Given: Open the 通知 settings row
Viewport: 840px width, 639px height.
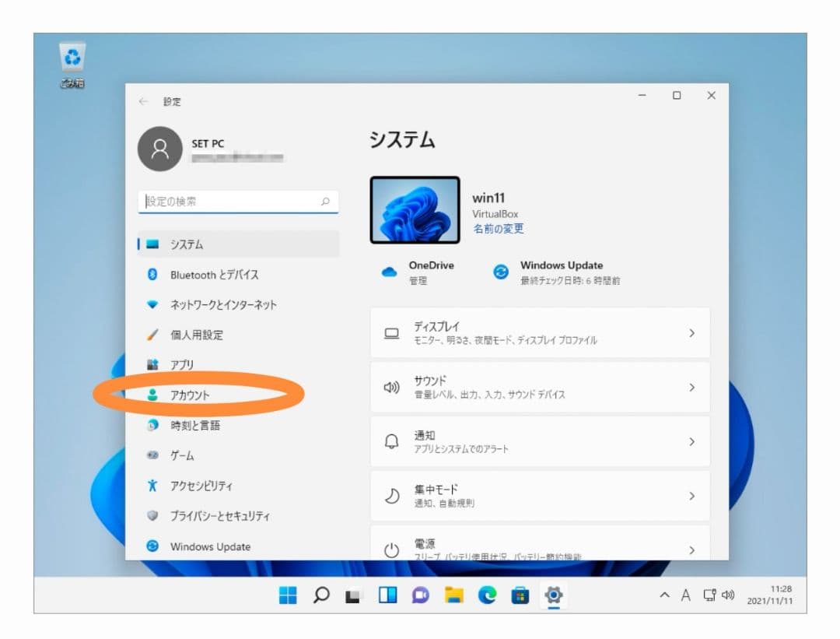Looking at the screenshot, I should (x=540, y=442).
